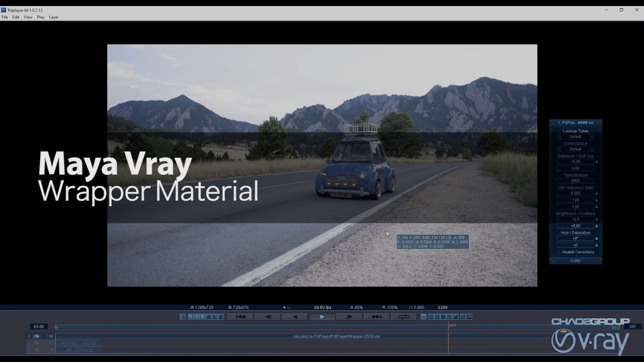Select the smoody hdr layer track
The height and width of the screenshot is (362, 644).
(78, 343)
